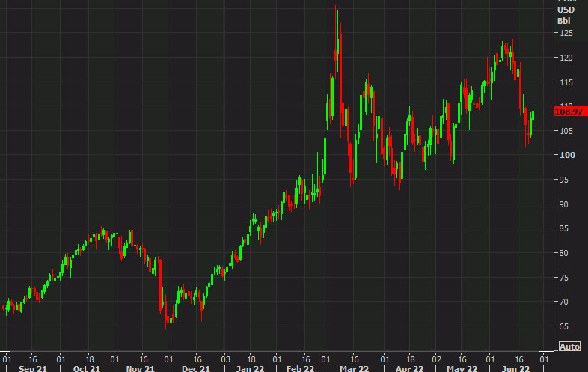This screenshot has height=372, width=588.
Task: Select the Jun 22 month label
Action: [x=515, y=368]
